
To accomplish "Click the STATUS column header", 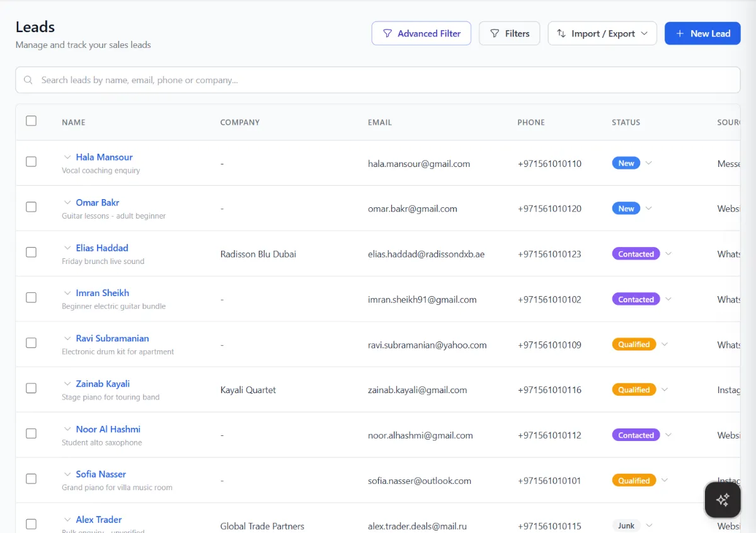I will [626, 122].
